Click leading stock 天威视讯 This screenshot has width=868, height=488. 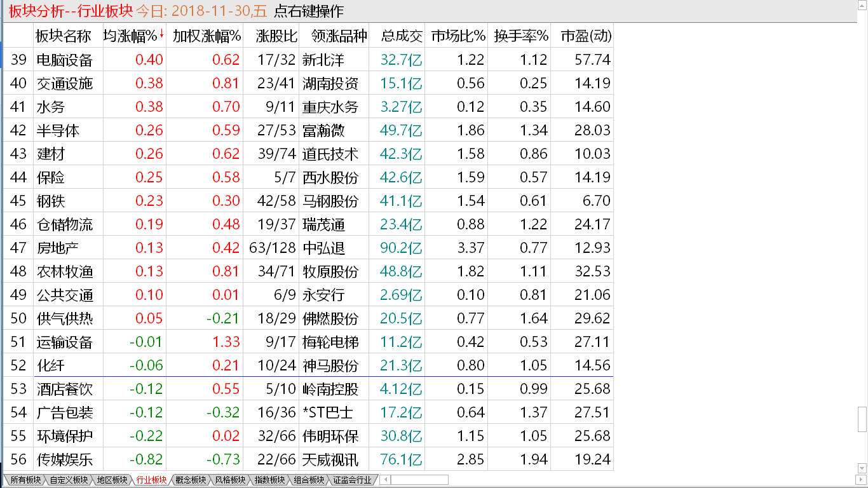point(330,459)
